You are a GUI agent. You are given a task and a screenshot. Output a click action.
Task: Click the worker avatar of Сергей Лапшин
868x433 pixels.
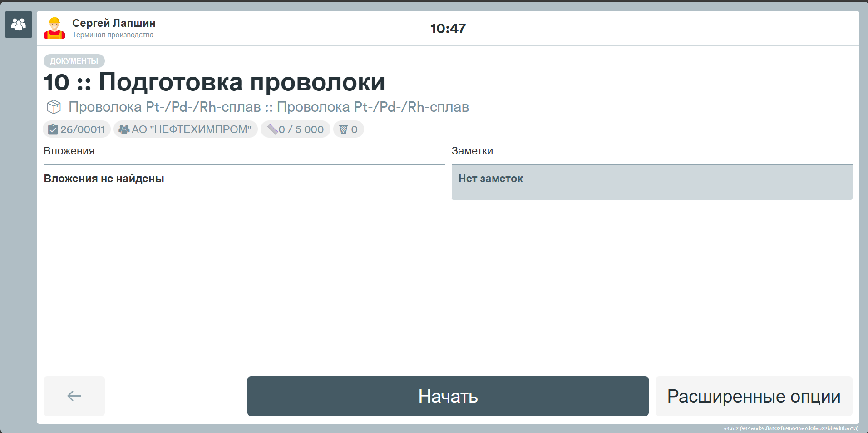point(54,28)
